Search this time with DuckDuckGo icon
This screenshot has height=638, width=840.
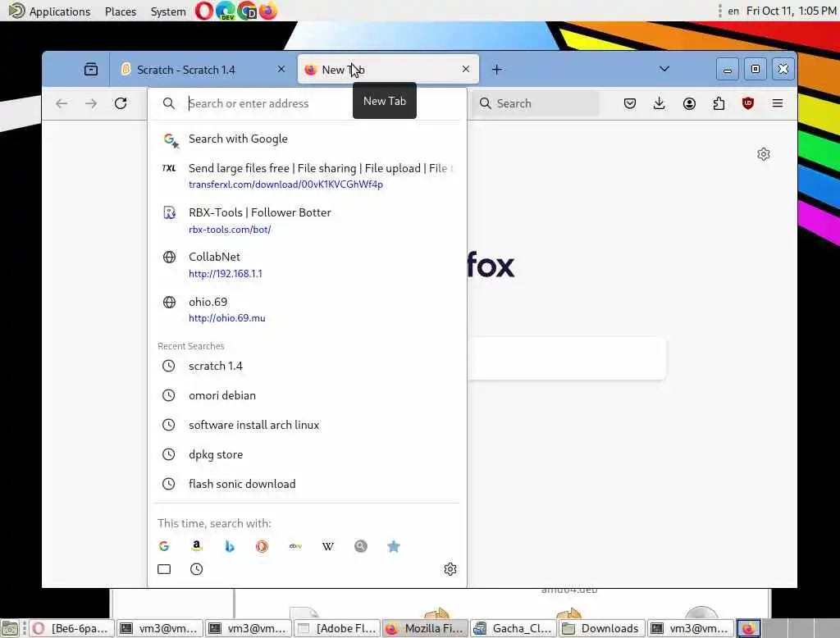(x=262, y=546)
